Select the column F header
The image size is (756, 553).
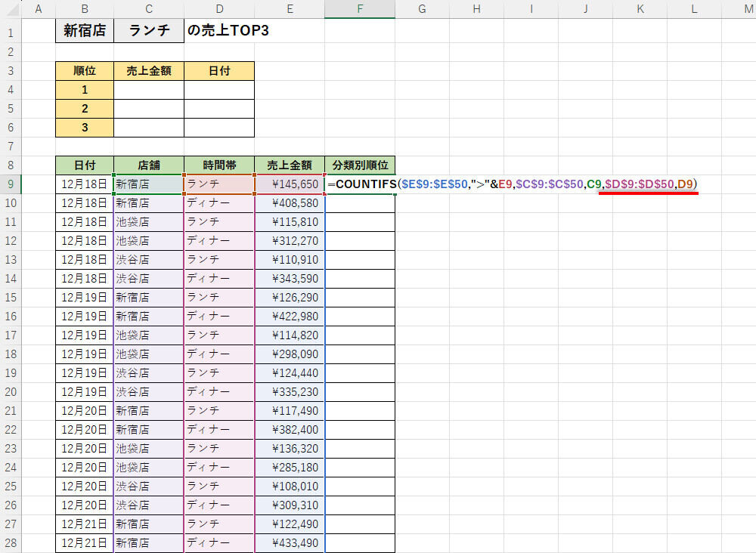tap(359, 9)
